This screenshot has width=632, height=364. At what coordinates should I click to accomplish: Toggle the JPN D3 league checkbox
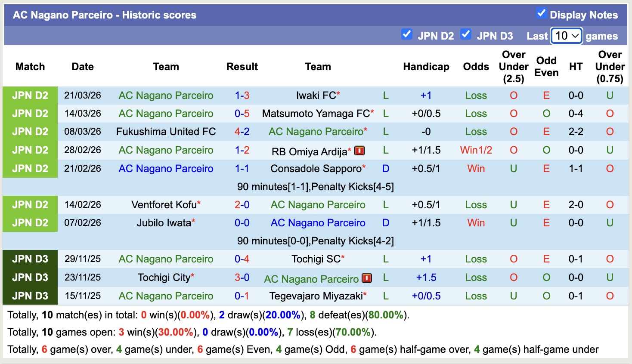(465, 34)
